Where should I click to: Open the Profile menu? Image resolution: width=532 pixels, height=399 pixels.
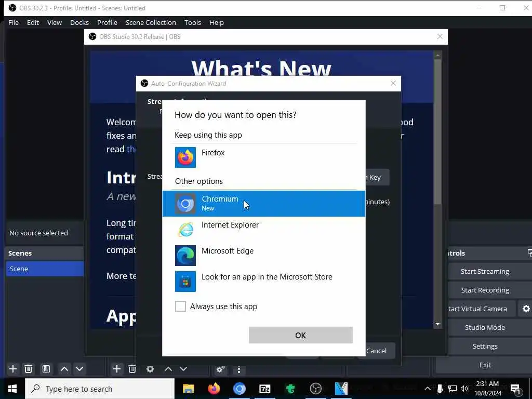point(107,22)
